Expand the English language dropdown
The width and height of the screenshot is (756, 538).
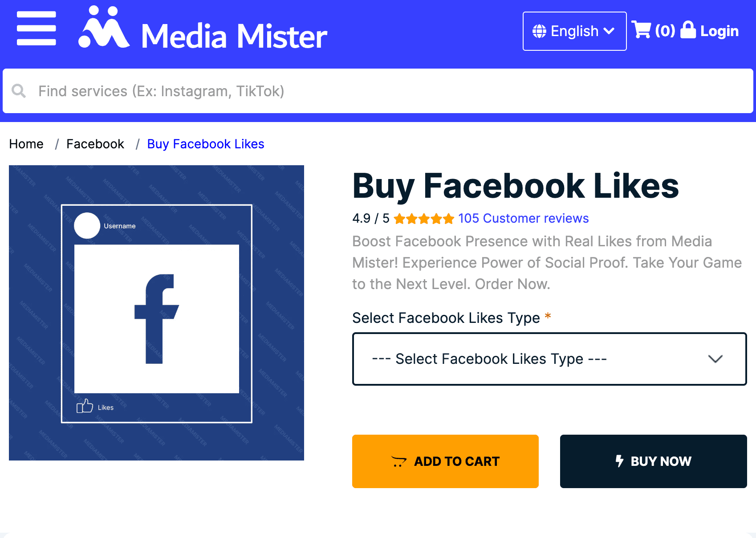point(574,31)
